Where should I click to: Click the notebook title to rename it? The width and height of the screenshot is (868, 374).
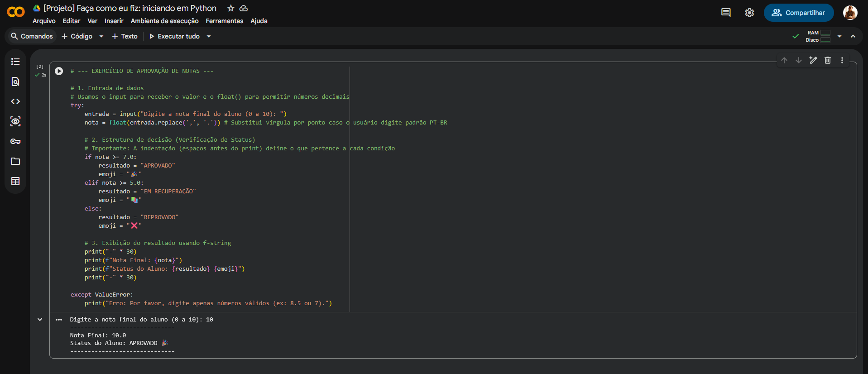(130, 8)
